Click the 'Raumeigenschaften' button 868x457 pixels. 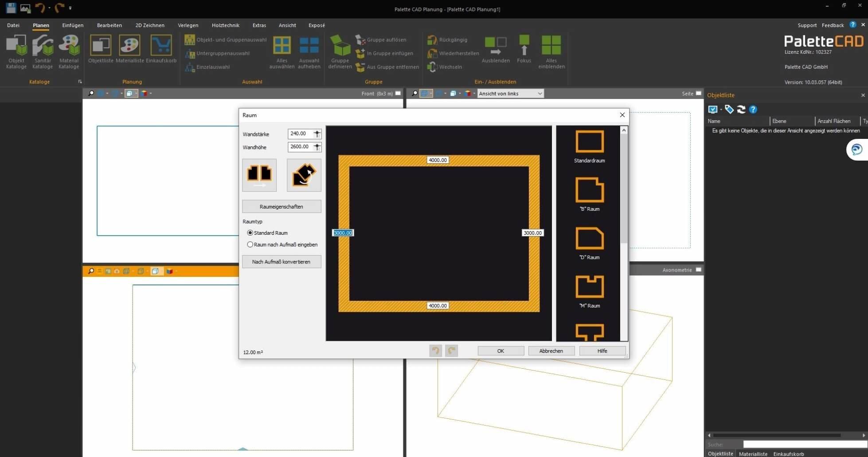click(281, 206)
